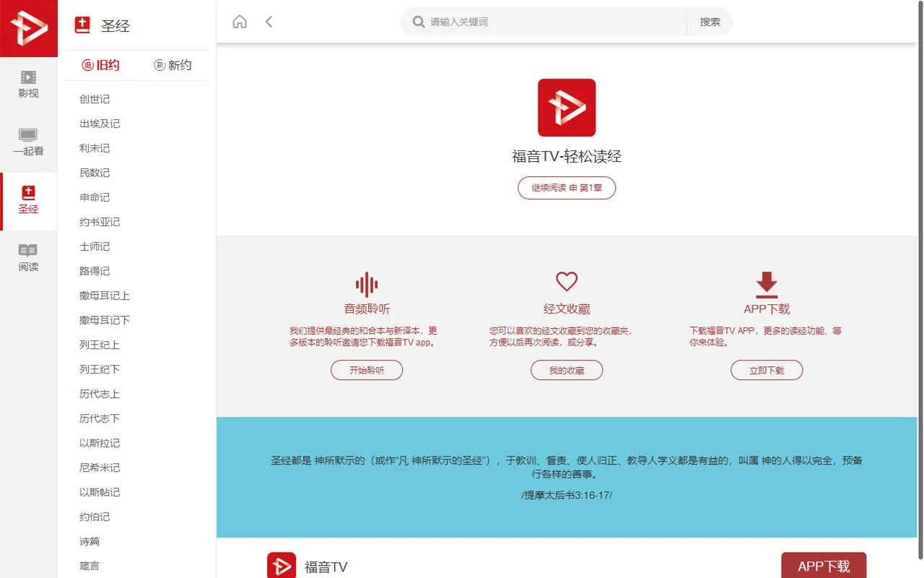
Task: Click the 福音TV-轻松读经 title text
Action: coord(567,157)
